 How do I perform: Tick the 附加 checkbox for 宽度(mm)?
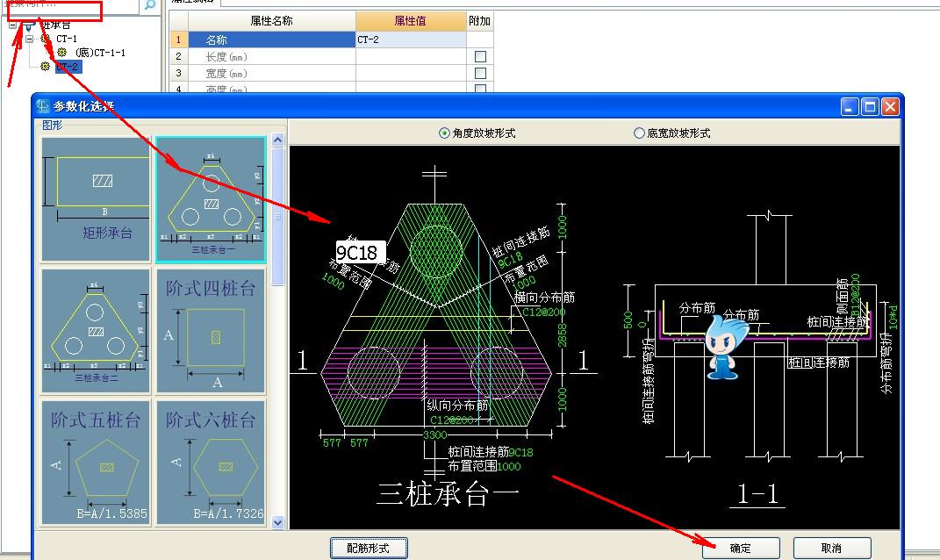pos(480,73)
